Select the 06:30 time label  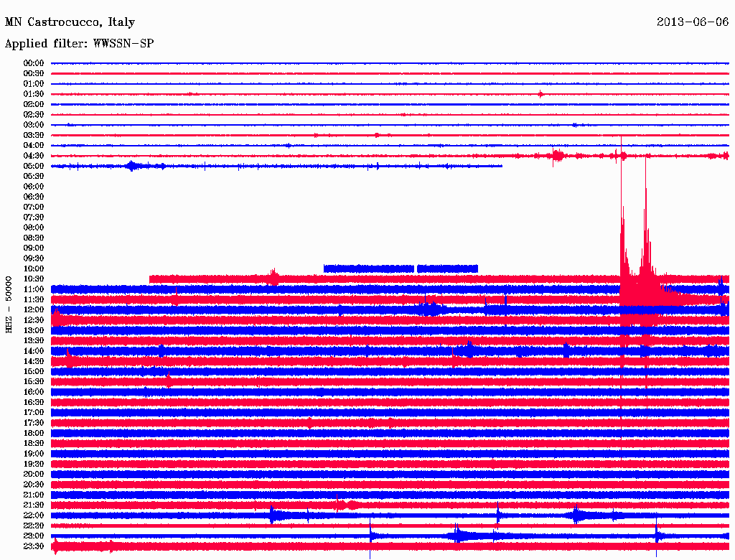click(34, 197)
